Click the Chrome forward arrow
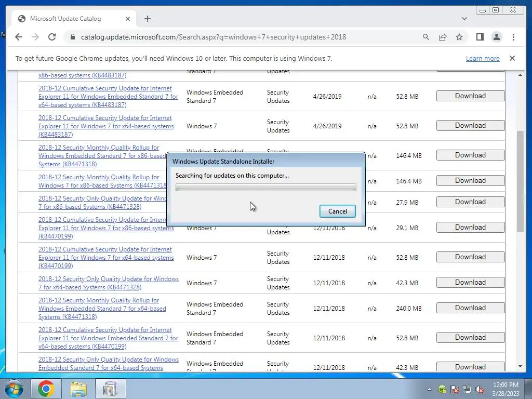The height and width of the screenshot is (399, 532). pos(35,37)
